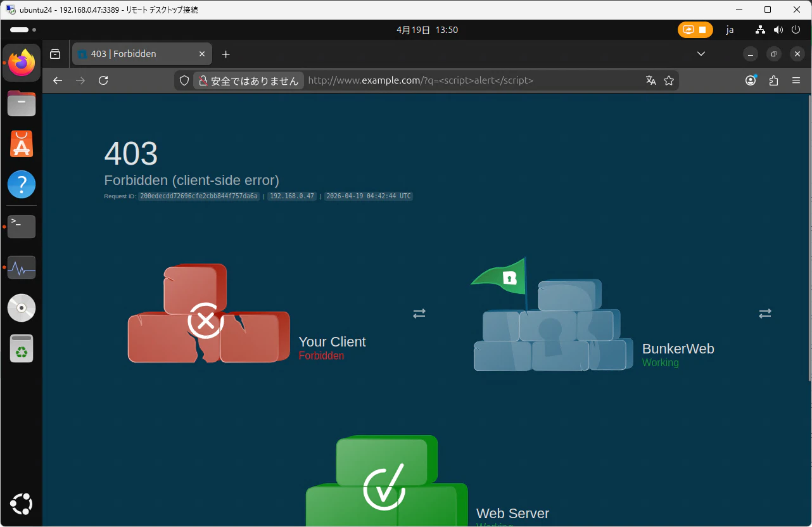Select the 403 | Forbidden tab
Screen dimensions: 812x527
pyautogui.click(x=142, y=54)
